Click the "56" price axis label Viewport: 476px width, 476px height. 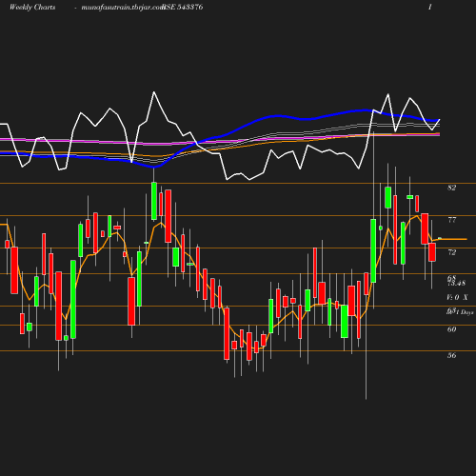[x=451, y=355]
